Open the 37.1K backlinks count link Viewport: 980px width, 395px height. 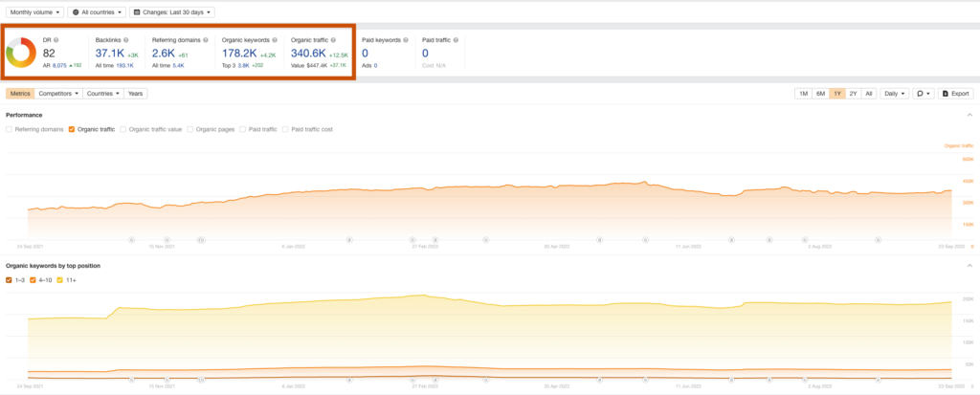pos(109,54)
